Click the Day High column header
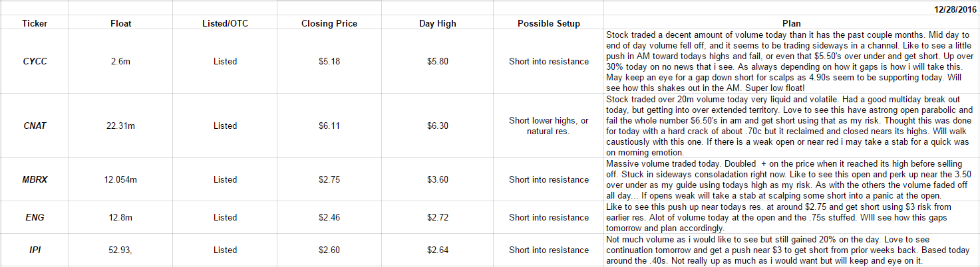This screenshot has height=267, width=980. click(438, 23)
